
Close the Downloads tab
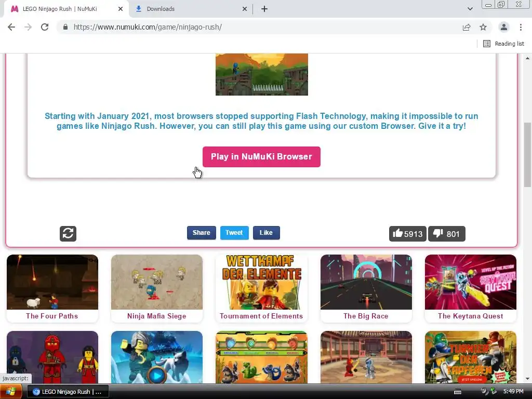245,9
